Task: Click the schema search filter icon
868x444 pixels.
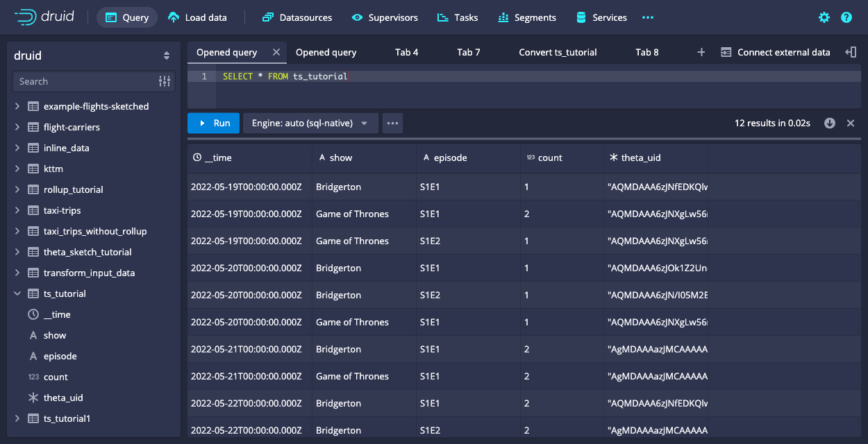Action: pyautogui.click(x=165, y=81)
